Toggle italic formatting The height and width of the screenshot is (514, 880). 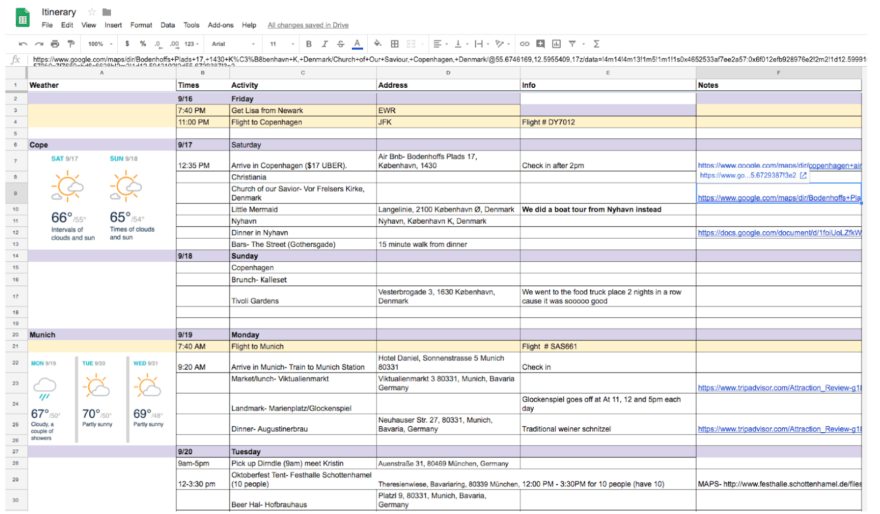(324, 44)
